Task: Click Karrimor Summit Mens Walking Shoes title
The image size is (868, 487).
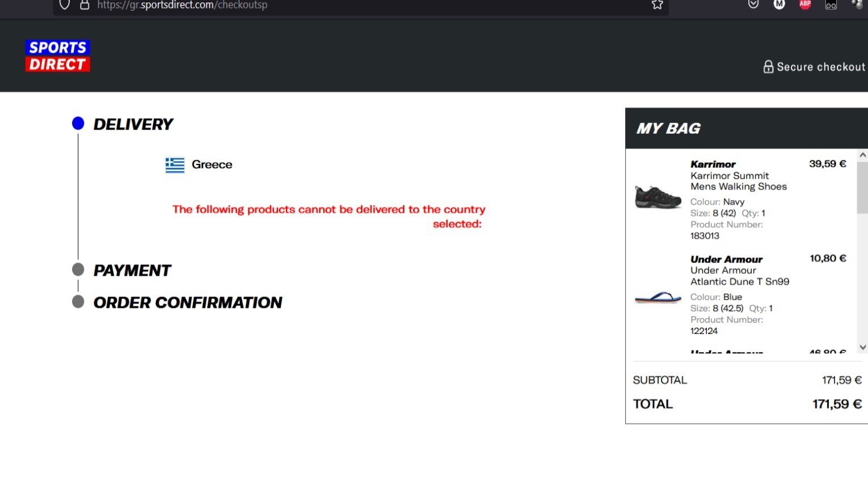Action: pos(738,181)
